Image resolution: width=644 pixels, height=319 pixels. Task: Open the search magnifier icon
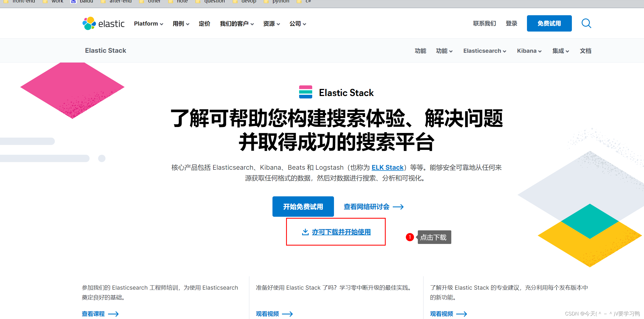point(586,23)
